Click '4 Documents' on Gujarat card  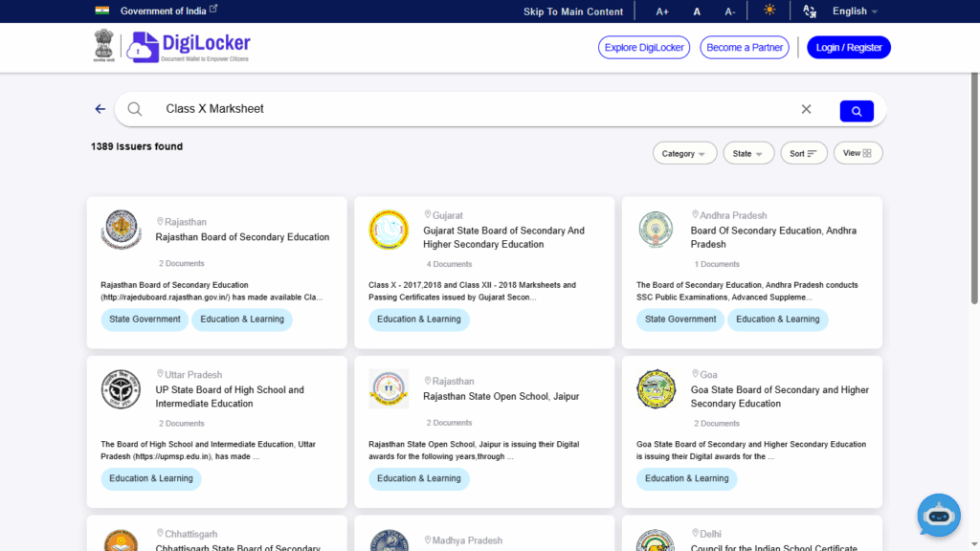(x=449, y=264)
